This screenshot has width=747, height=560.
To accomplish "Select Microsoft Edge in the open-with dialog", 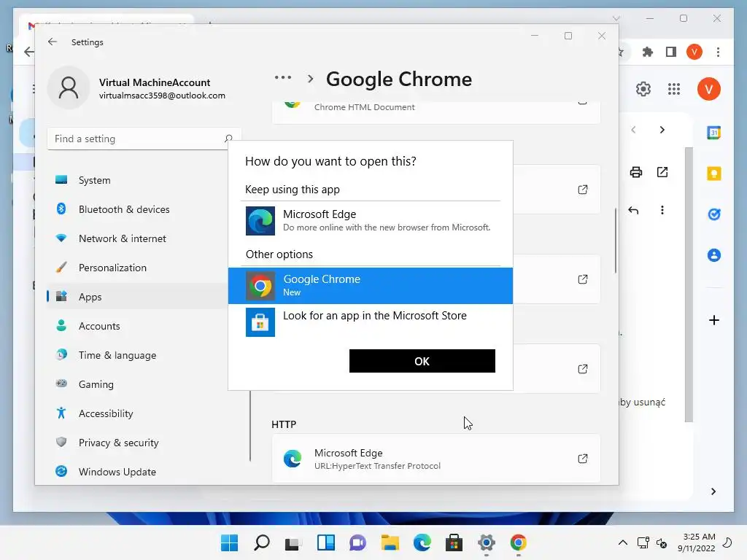I will point(370,220).
